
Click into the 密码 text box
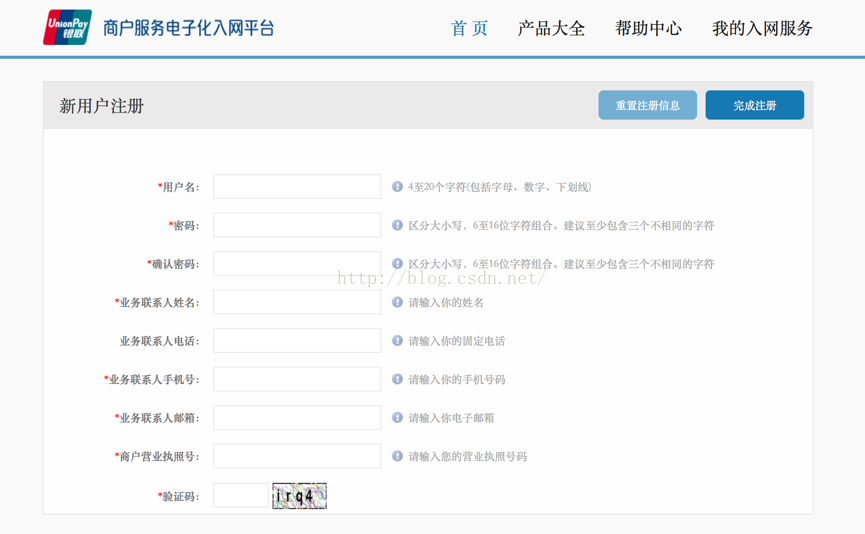point(297,225)
